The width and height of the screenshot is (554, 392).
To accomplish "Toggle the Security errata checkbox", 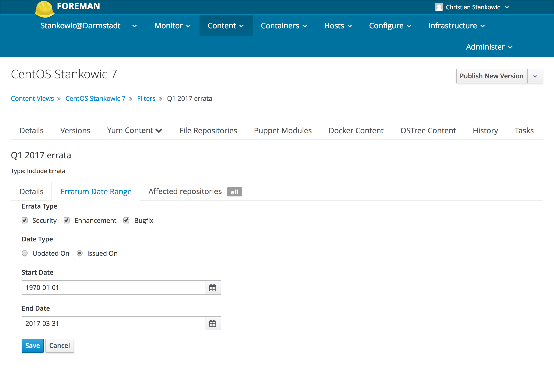I will point(25,220).
